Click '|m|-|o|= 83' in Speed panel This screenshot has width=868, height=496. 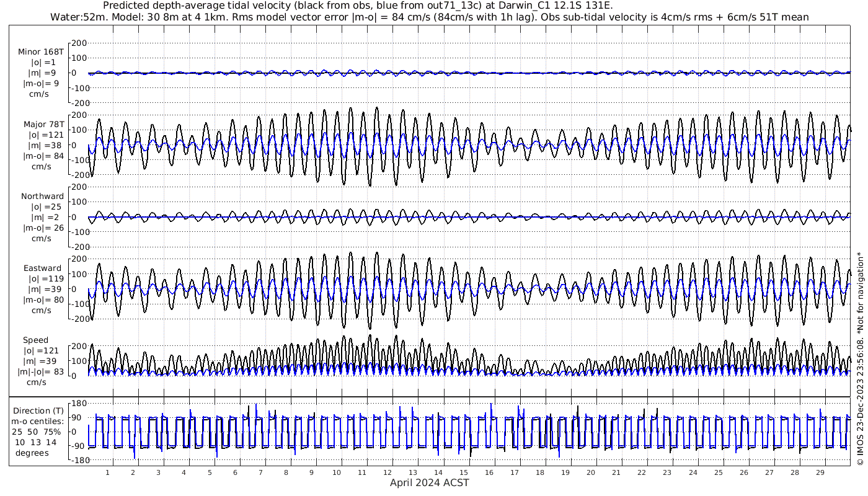[41, 372]
